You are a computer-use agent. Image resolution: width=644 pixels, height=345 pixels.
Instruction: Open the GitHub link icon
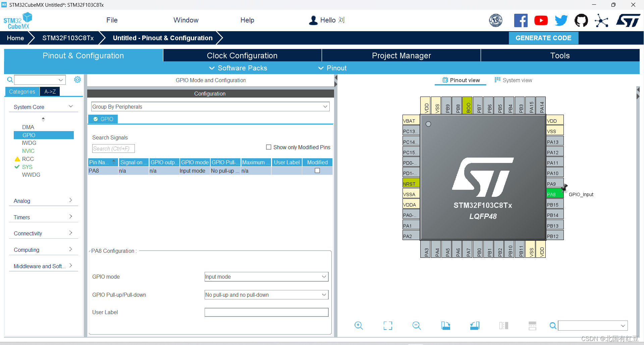pyautogui.click(x=581, y=20)
